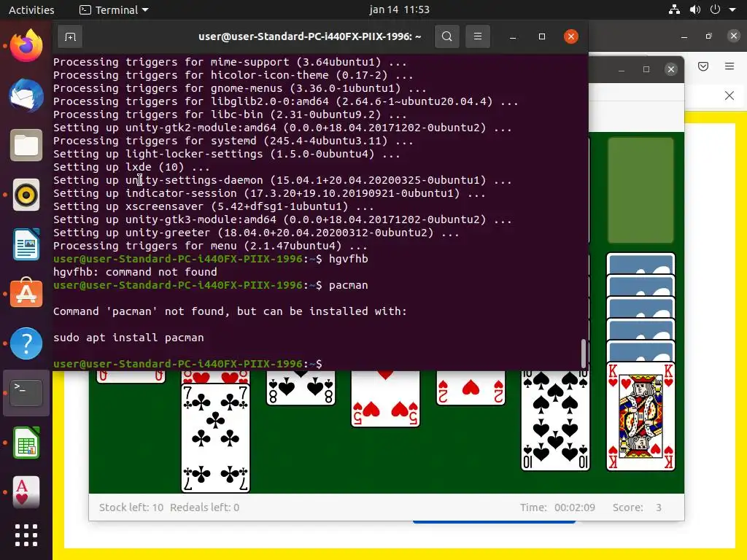Launch Thunderbird mail from the dock
This screenshot has width=747, height=560.
[x=26, y=96]
